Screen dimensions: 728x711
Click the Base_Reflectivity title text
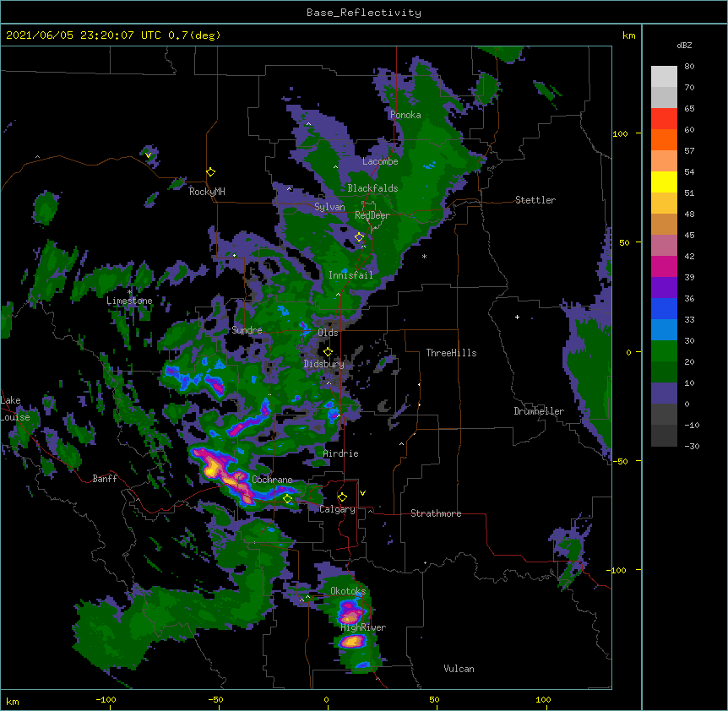tap(363, 13)
